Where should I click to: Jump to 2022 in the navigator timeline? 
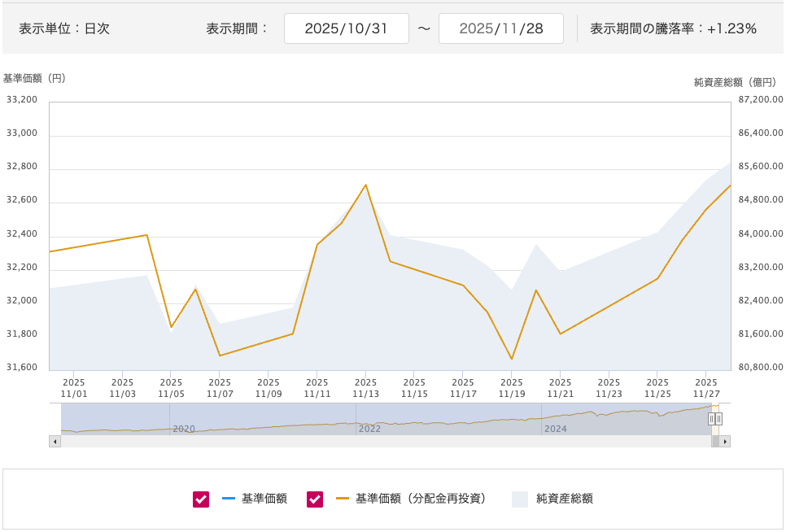pyautogui.click(x=369, y=428)
